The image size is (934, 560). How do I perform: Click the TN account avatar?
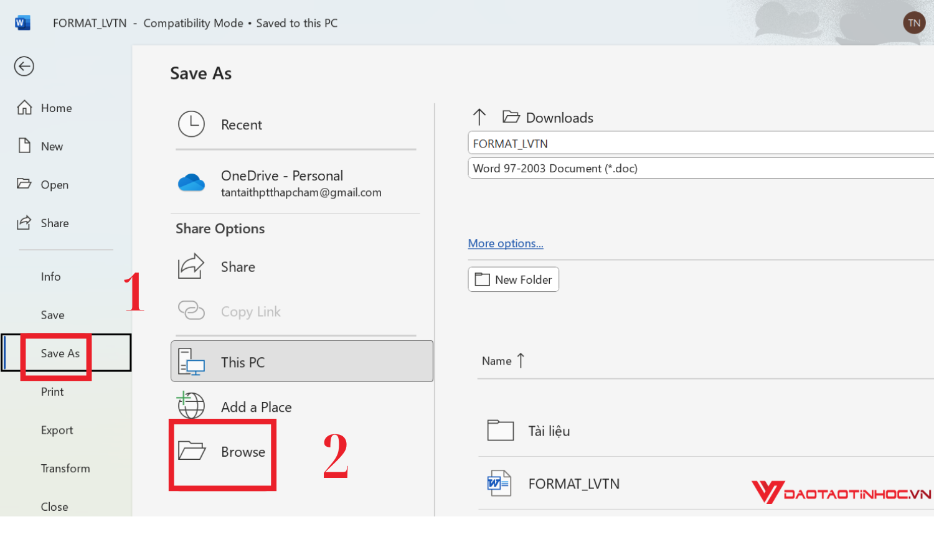pyautogui.click(x=914, y=22)
